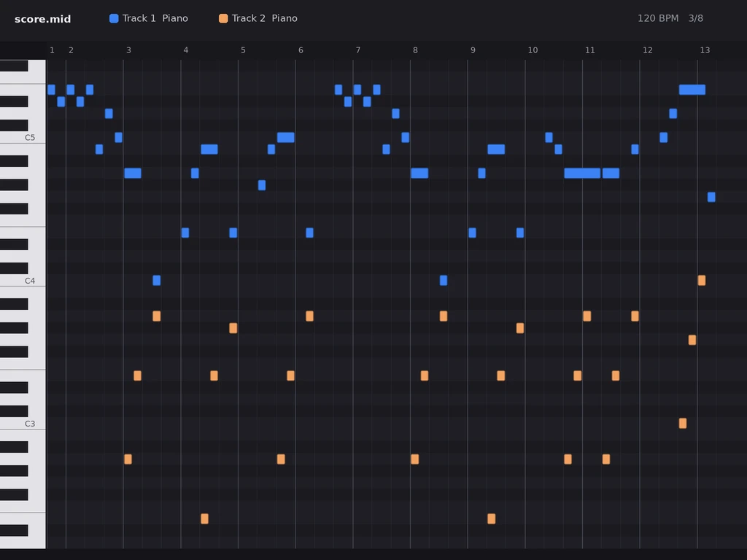The width and height of the screenshot is (747, 560).
Task: Select the lowest orange note in measure 4
Action: (x=204, y=518)
